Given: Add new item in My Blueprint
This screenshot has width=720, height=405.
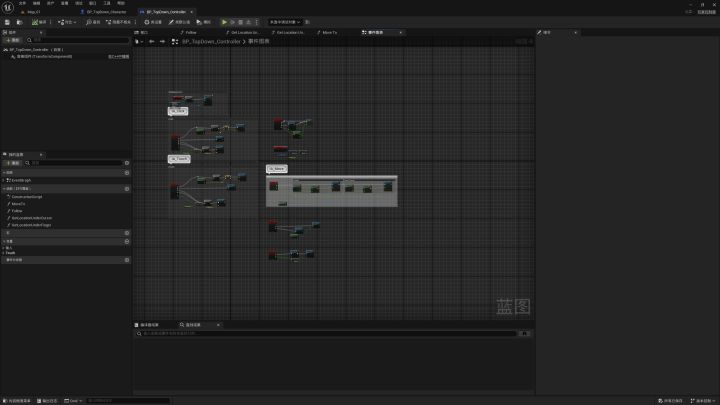Looking at the screenshot, I should [12, 163].
